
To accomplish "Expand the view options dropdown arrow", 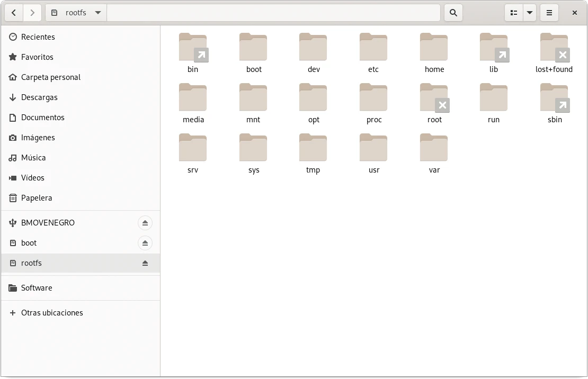I will [530, 13].
